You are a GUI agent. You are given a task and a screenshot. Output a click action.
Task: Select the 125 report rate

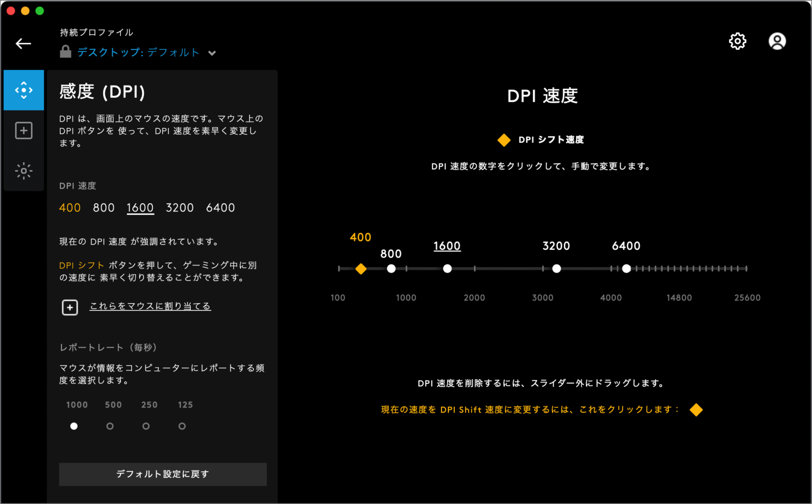point(182,426)
